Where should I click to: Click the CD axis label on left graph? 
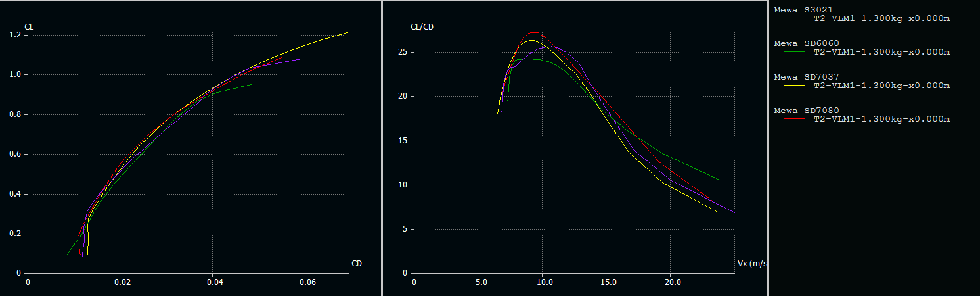coord(357,264)
